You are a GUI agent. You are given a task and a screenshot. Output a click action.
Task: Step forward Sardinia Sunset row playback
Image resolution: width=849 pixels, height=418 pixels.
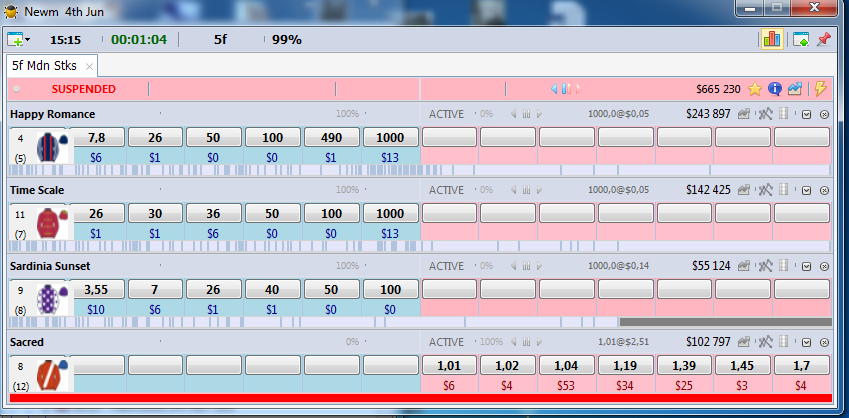[x=539, y=266]
